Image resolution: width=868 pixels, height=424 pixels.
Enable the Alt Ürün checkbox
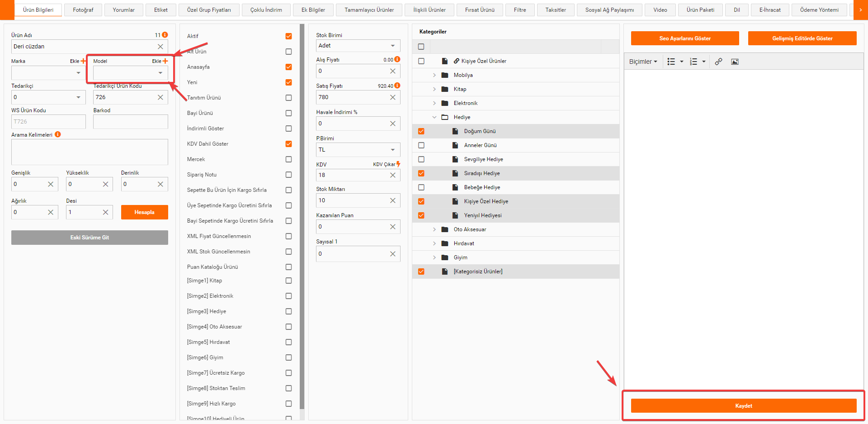(x=288, y=52)
